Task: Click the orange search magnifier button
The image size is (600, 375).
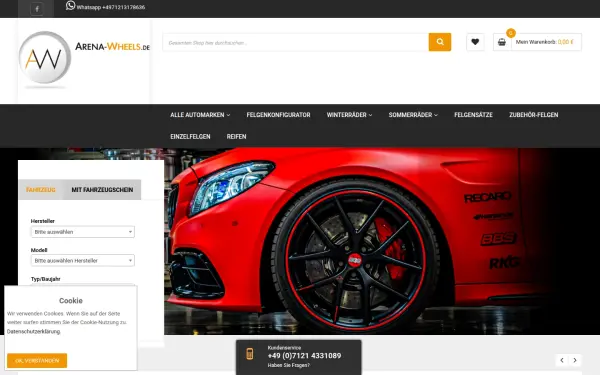Action: [440, 42]
